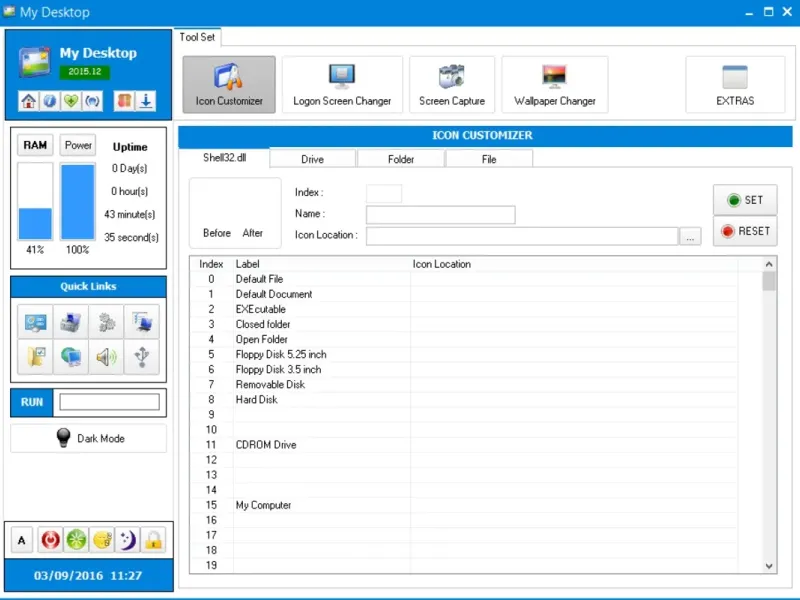Open the Wallpaper Changer tool
Screen dimensions: 800x600
point(554,85)
